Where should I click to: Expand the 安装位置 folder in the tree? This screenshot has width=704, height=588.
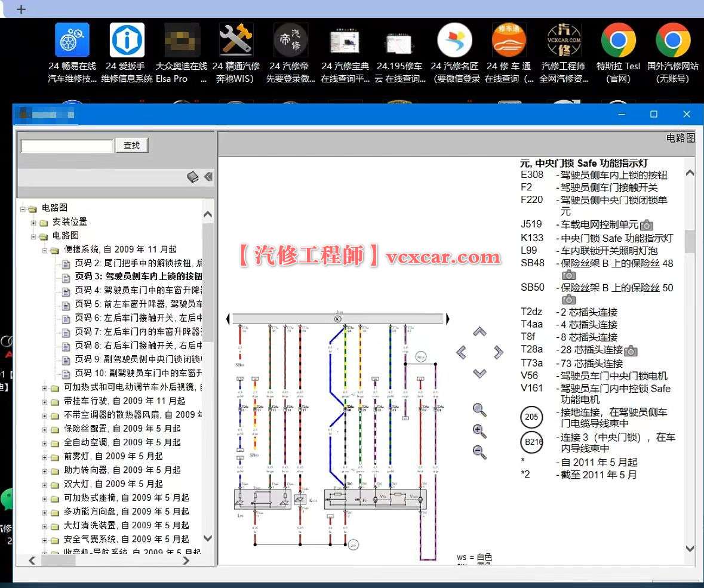click(34, 222)
